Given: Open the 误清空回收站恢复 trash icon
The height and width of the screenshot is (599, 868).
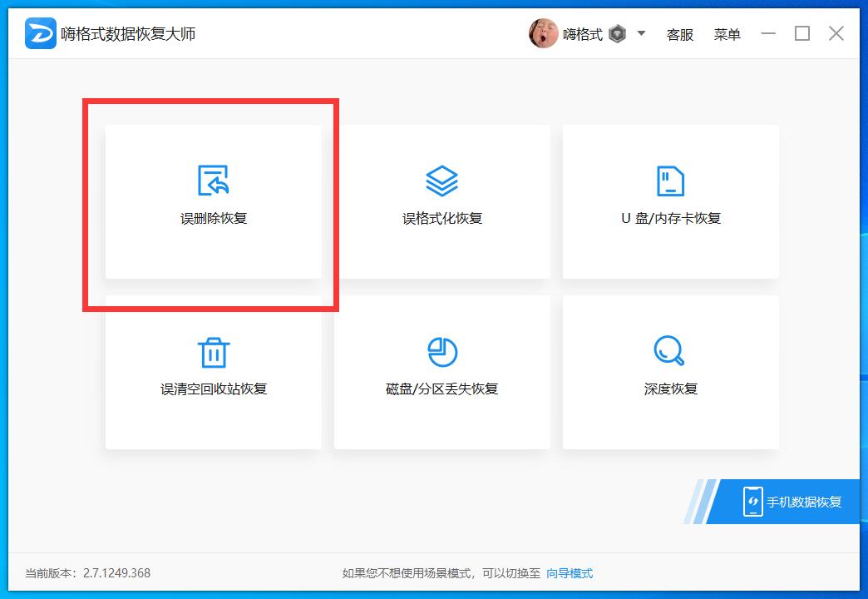Looking at the screenshot, I should [213, 353].
